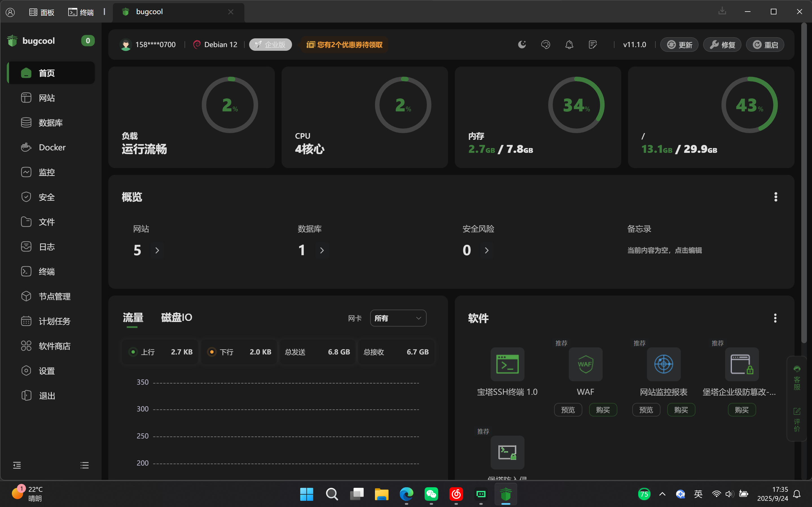812x507 pixels.
Task: Open the theme palette icon
Action: (545, 45)
